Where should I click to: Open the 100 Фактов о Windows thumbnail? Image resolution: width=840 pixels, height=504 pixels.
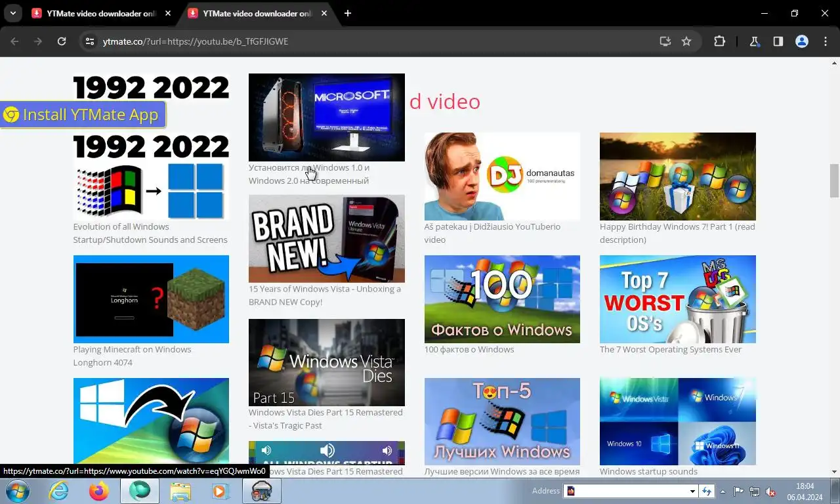click(x=502, y=299)
